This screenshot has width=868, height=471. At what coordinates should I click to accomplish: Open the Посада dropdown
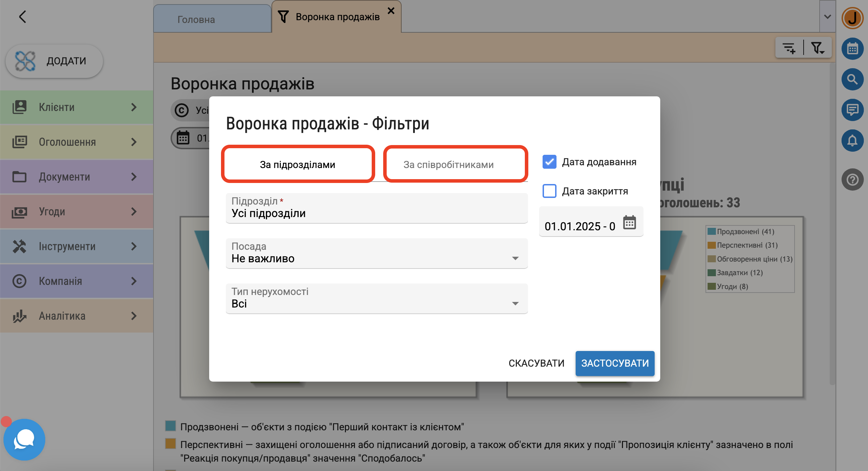377,253
